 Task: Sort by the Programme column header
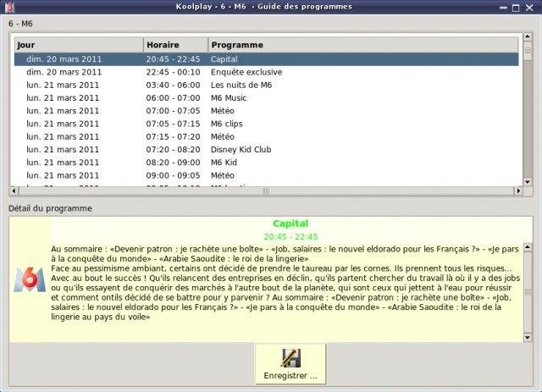point(363,45)
